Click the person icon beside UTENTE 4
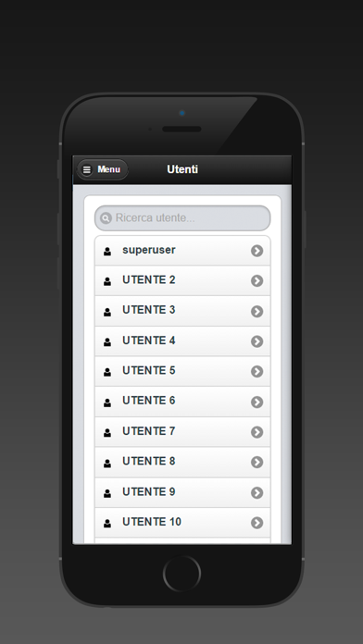Image resolution: width=363 pixels, height=644 pixels. pos(107,341)
